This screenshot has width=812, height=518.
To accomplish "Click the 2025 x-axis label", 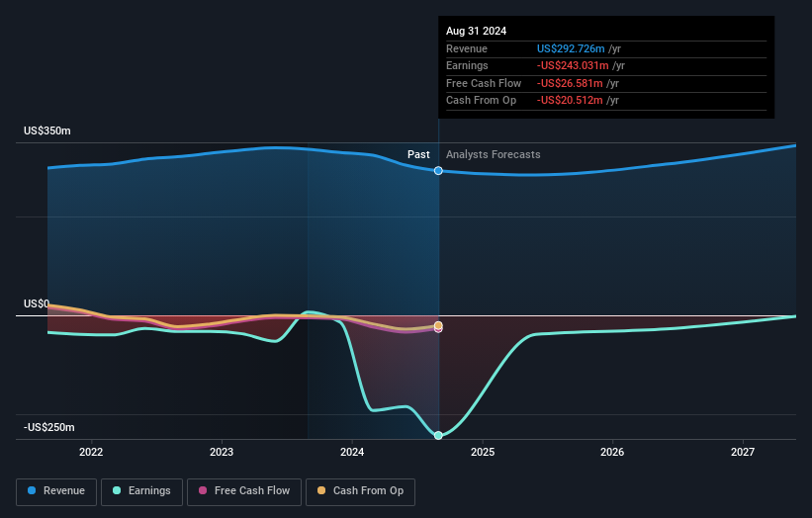I will click(483, 452).
